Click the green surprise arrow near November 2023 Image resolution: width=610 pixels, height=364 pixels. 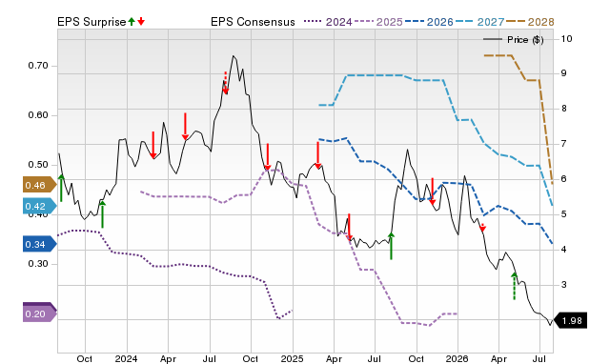point(102,213)
